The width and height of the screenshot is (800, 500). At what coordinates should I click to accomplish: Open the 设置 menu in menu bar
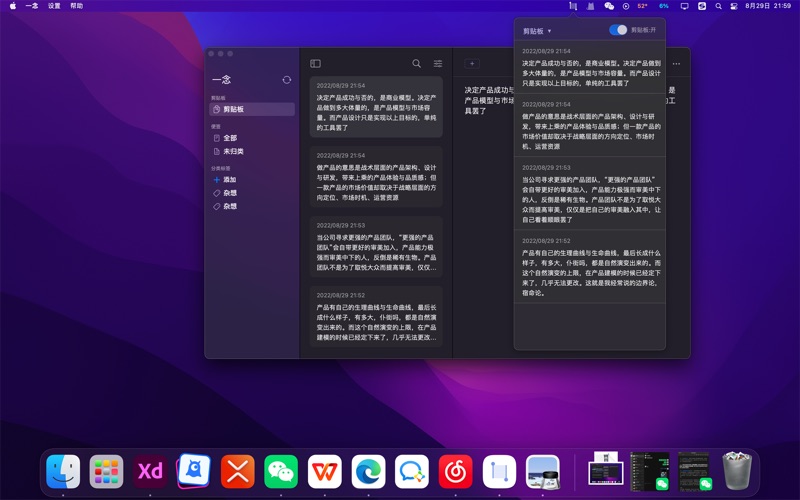54,6
